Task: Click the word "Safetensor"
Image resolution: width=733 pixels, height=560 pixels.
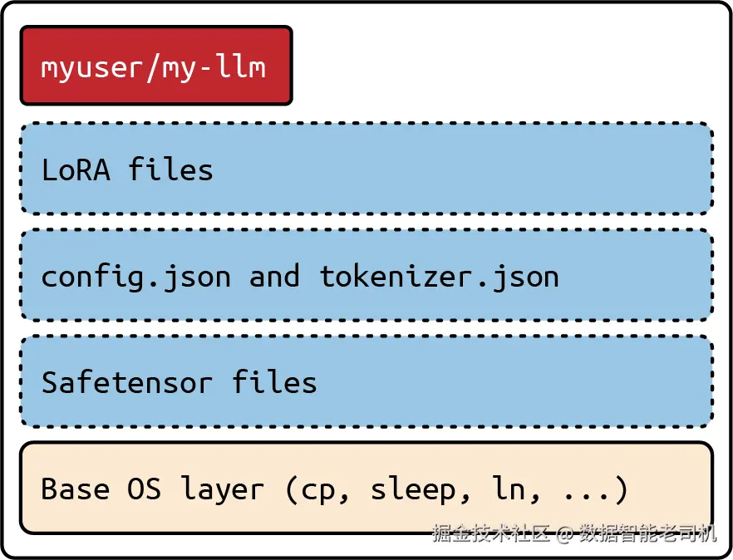Action: pos(126,382)
